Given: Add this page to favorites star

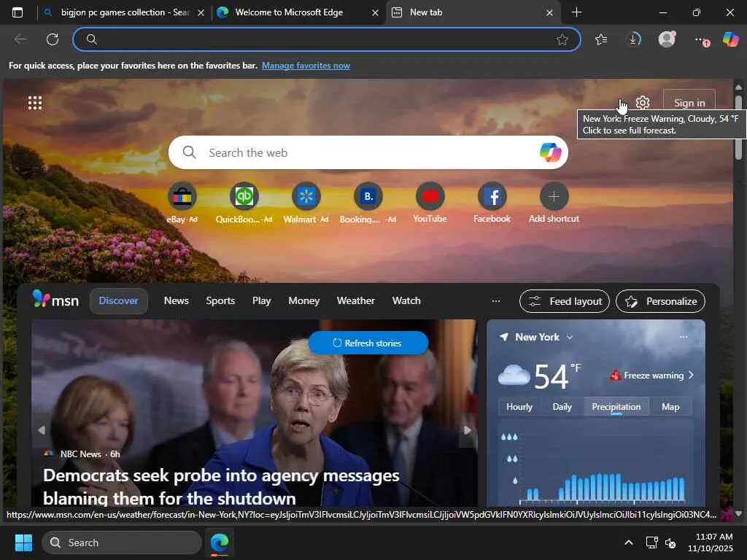Looking at the screenshot, I should (x=562, y=39).
